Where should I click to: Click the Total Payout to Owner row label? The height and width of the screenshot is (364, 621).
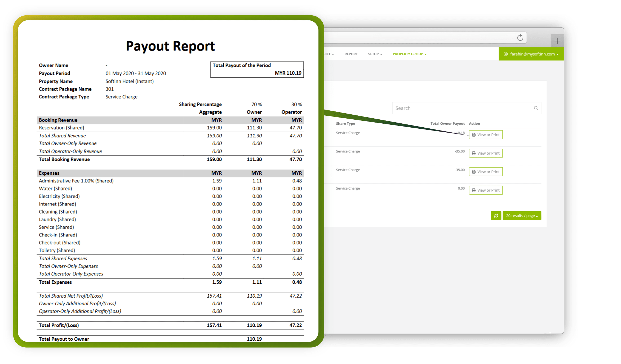pyautogui.click(x=64, y=339)
